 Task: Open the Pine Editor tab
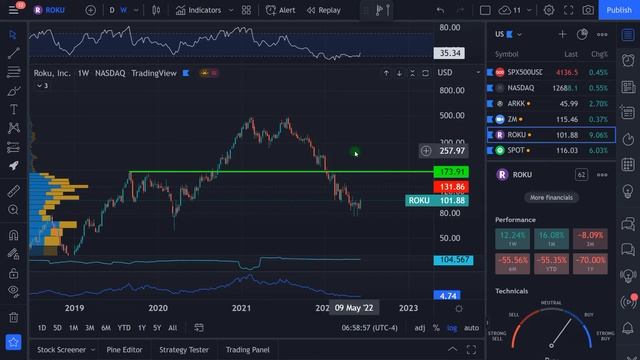coord(124,350)
